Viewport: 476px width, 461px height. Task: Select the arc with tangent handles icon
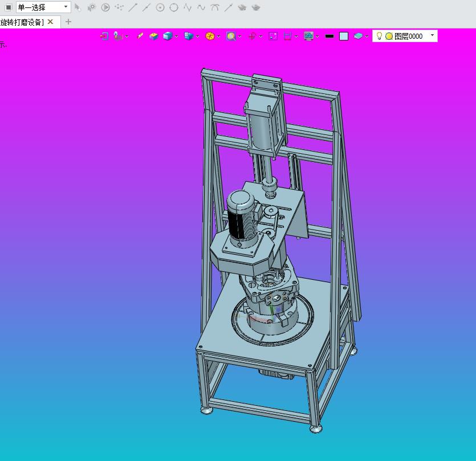click(x=214, y=7)
